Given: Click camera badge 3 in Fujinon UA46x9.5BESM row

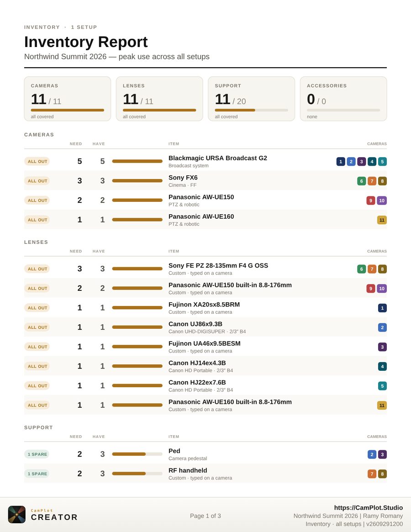Looking at the screenshot, I should (382, 347).
